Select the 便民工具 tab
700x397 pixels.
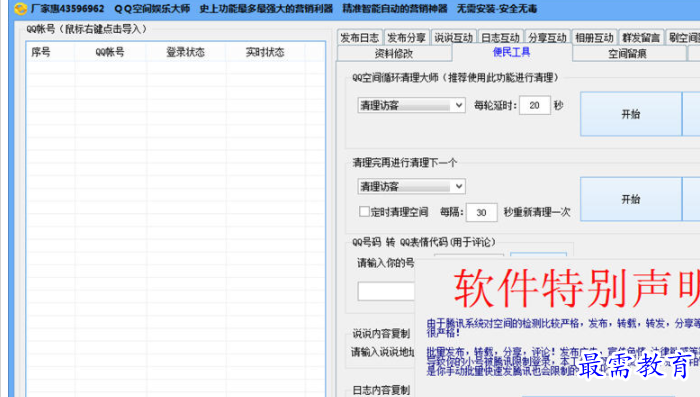512,52
